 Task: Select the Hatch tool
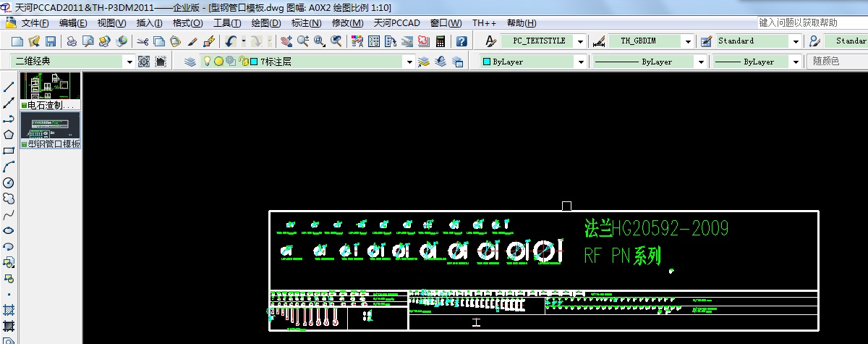pos(9,310)
